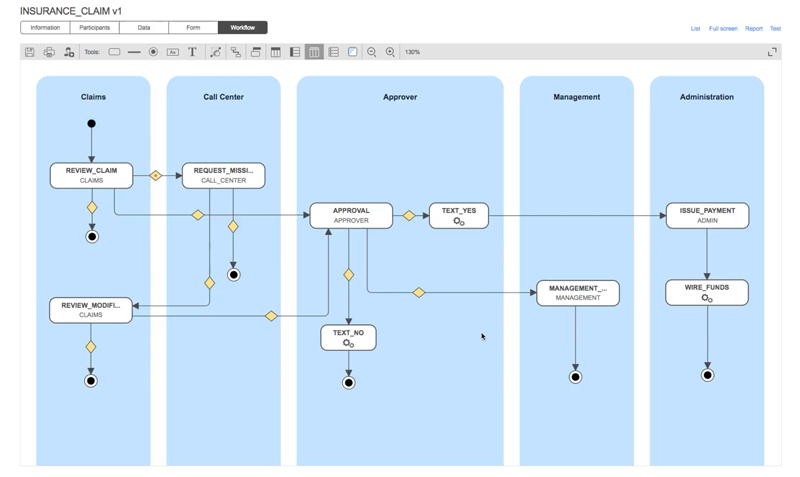Select the WIRE_FUNDS automated task node
Image resolution: width=800 pixels, height=477 pixels.
point(707,292)
